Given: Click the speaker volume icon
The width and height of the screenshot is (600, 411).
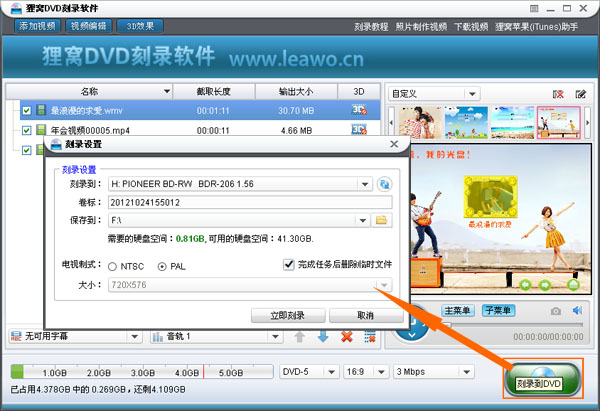Looking at the screenshot, I should point(577,310).
